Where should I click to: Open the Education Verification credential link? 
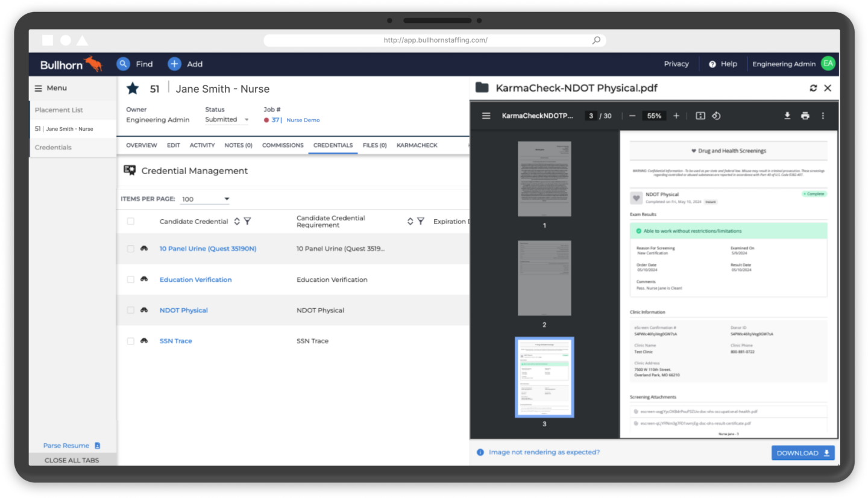[x=196, y=279]
